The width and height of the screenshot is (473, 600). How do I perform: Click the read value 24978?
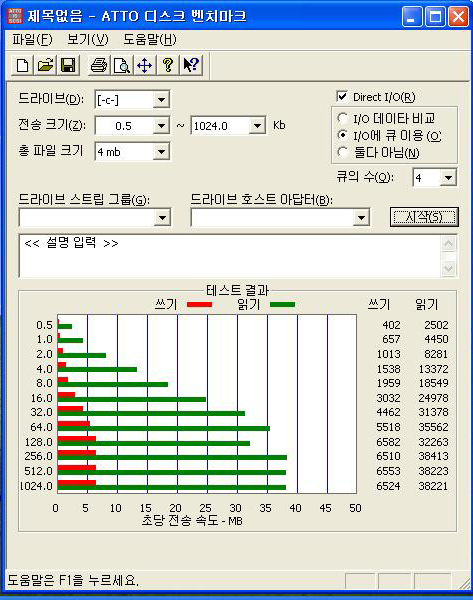[x=433, y=398]
